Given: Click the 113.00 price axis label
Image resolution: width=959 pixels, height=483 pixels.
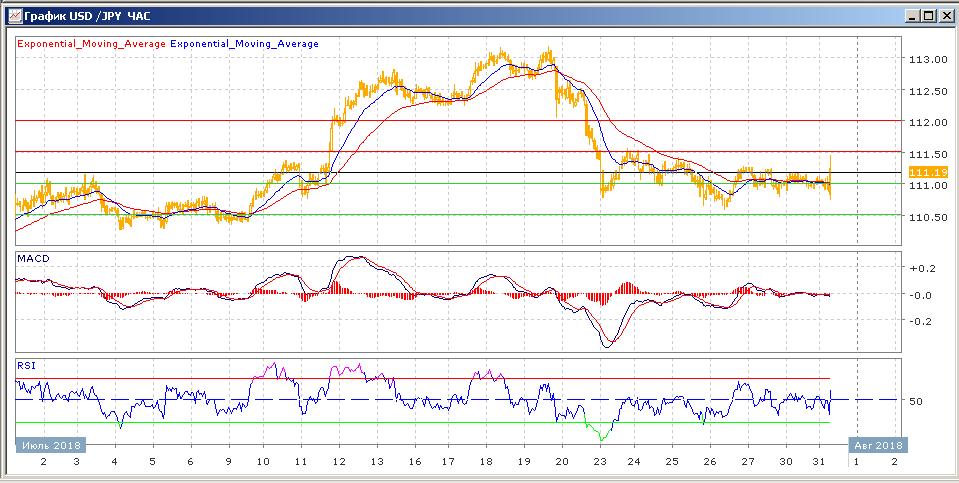Looking at the screenshot, I should tap(928, 60).
